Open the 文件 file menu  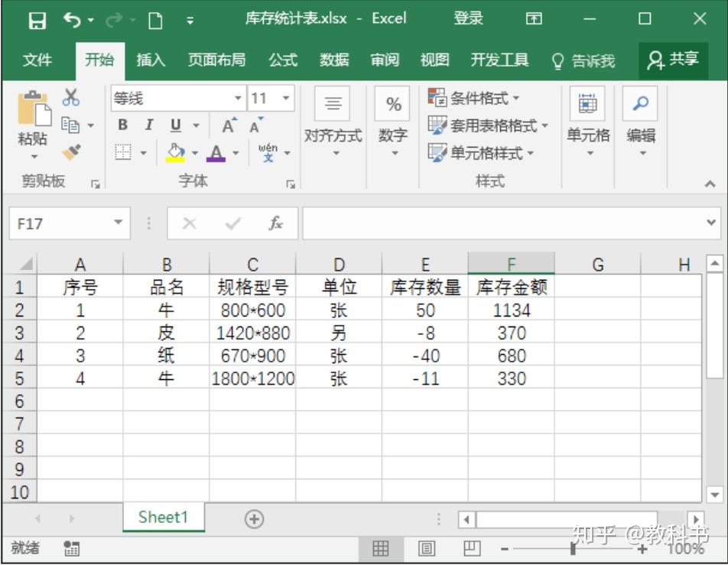(x=37, y=60)
